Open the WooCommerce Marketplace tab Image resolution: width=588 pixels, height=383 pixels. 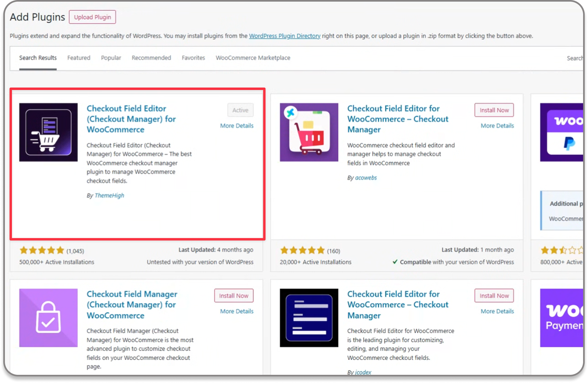253,58
